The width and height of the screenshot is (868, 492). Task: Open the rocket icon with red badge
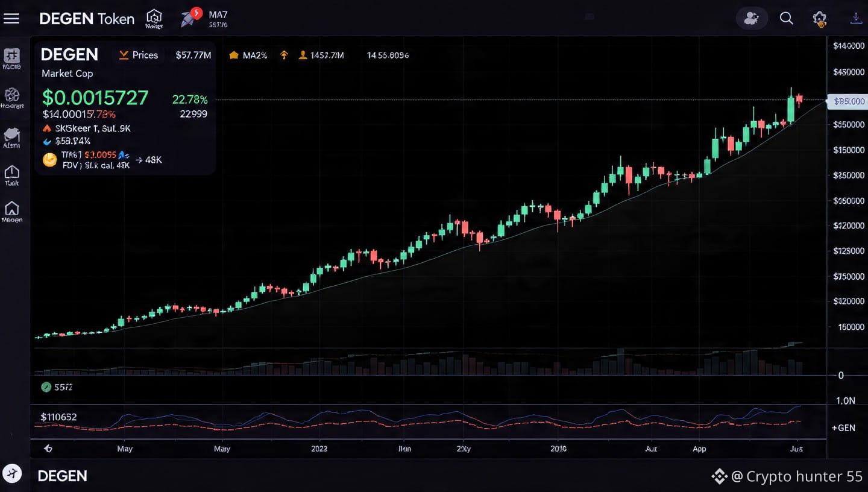point(190,17)
